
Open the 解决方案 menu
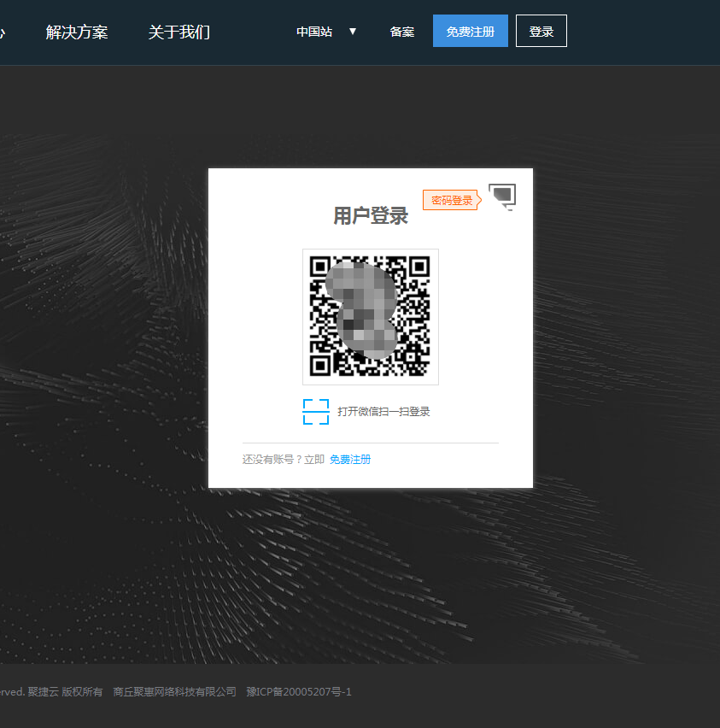click(77, 32)
